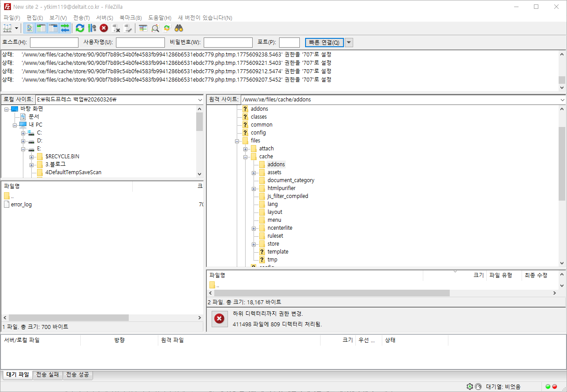Expand the D: drive node
The image size is (567, 392).
coord(23,141)
